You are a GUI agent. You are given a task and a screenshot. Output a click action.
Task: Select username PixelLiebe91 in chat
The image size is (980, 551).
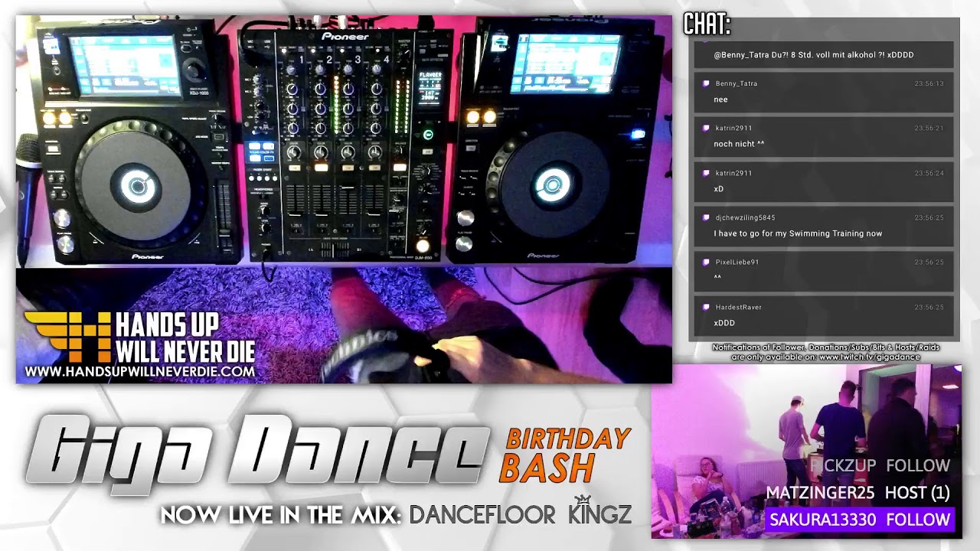click(737, 262)
